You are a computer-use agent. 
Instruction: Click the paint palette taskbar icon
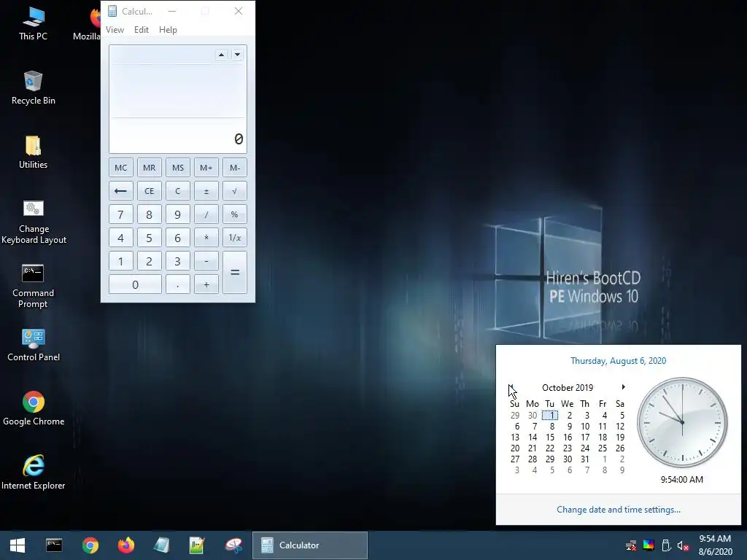pos(234,545)
